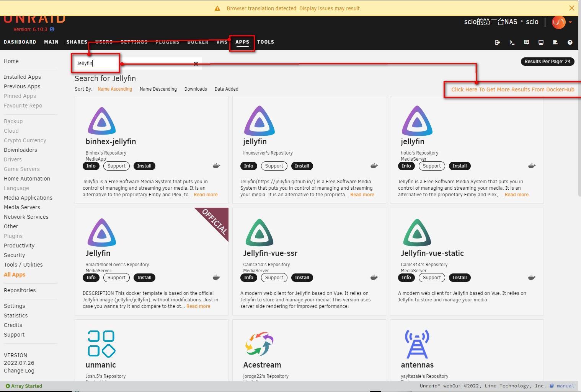Read more on official Jellyfin description

(x=198, y=306)
